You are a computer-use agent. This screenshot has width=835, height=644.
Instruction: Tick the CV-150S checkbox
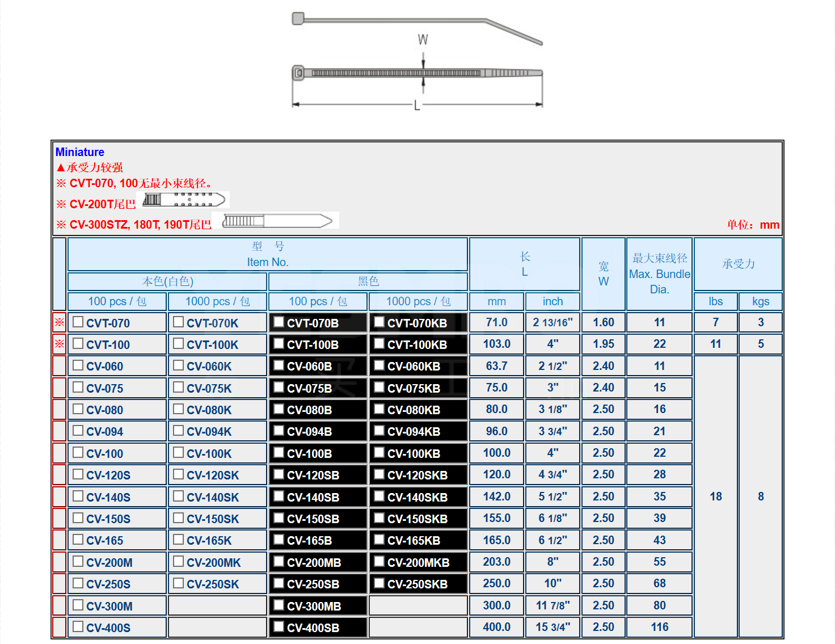point(78,517)
